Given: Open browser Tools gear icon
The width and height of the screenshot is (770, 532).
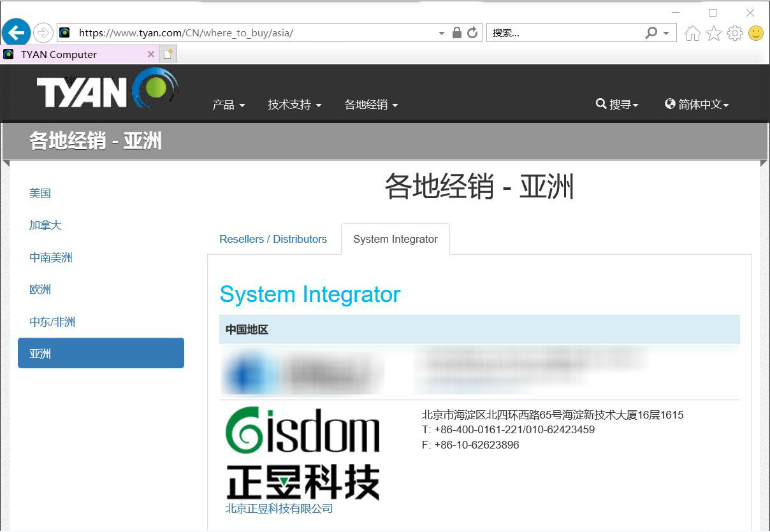Looking at the screenshot, I should pos(735,33).
